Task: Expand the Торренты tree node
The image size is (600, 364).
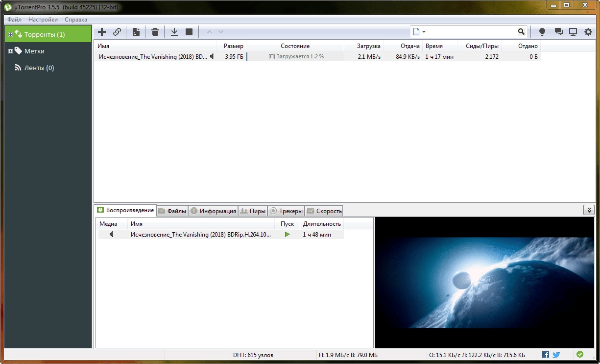Action: click(11, 35)
